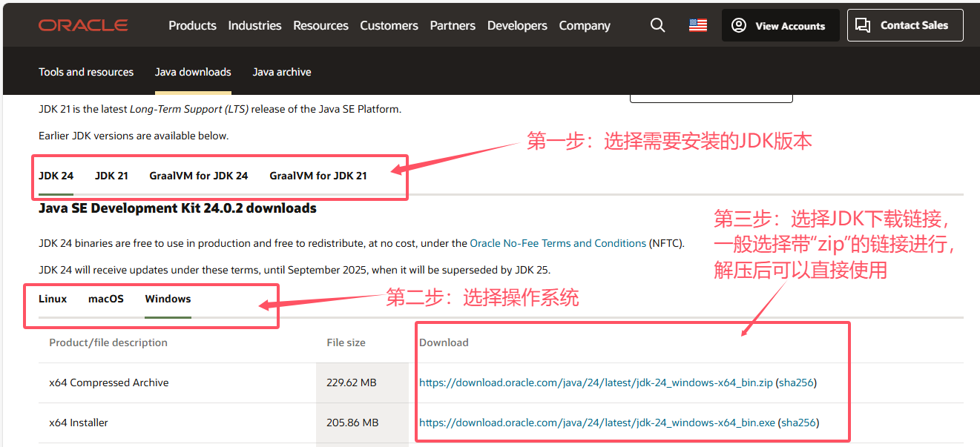Image resolution: width=980 pixels, height=447 pixels.
Task: Open Oracle No-Fee Terms and Conditions link
Action: [x=558, y=243]
